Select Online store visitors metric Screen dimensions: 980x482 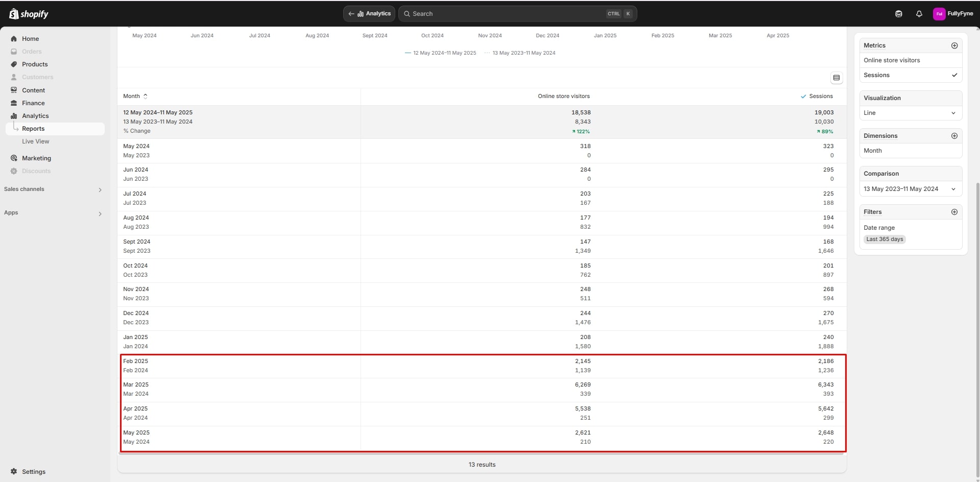click(892, 60)
